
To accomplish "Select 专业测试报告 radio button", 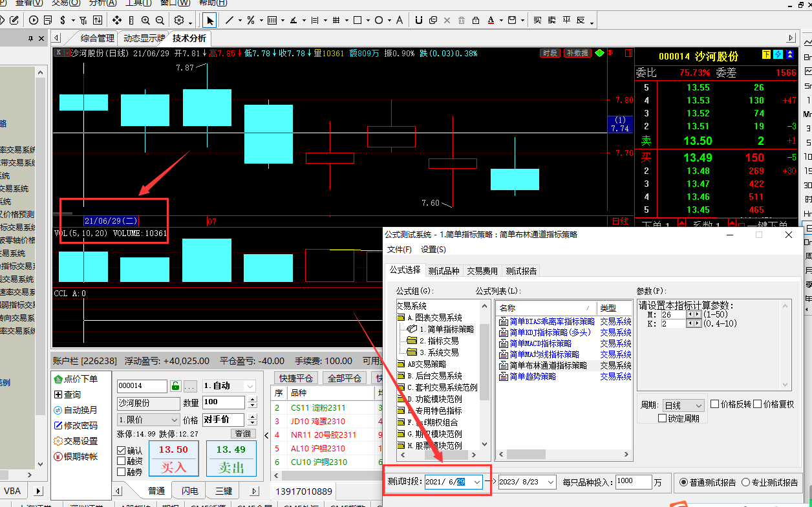I will tap(745, 482).
